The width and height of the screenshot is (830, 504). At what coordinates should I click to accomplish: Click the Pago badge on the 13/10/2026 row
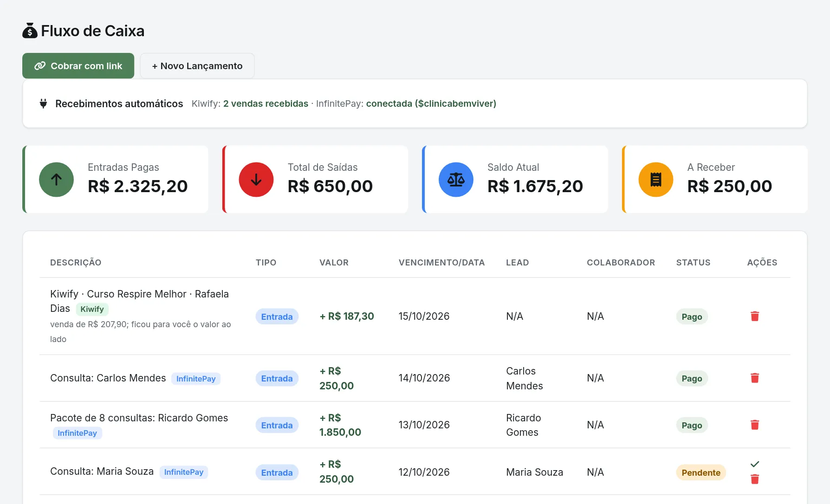point(692,425)
